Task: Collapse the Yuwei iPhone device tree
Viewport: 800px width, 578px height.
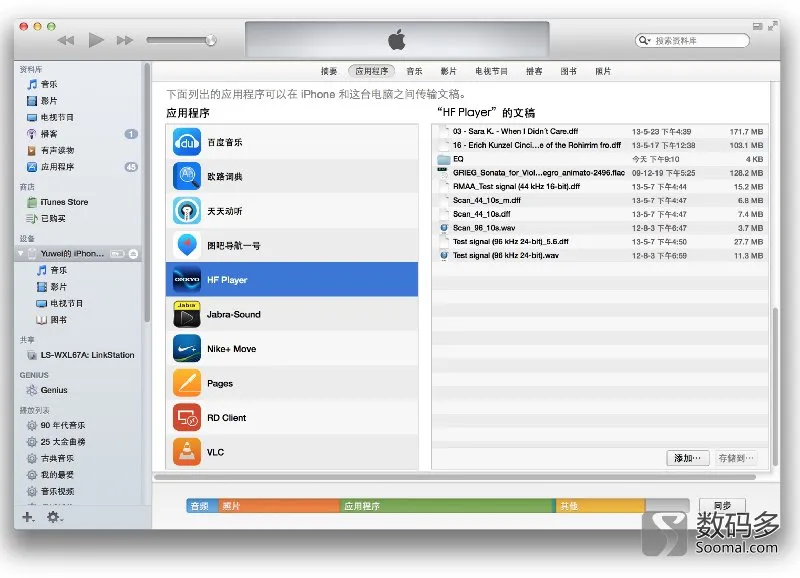Action: coord(21,254)
